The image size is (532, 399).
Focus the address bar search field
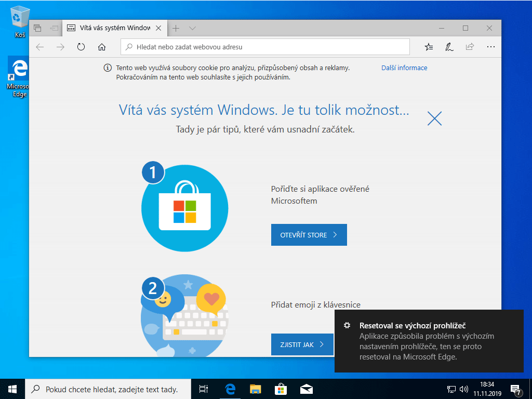265,47
